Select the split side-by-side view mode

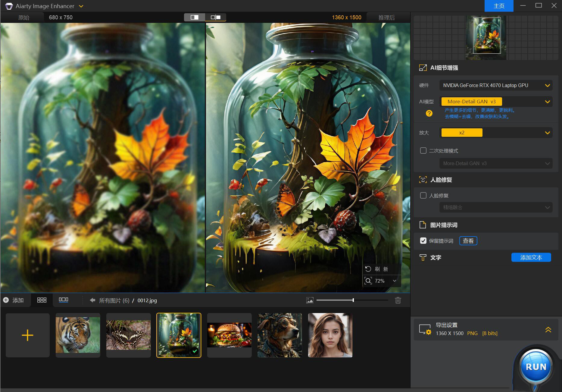click(x=195, y=17)
